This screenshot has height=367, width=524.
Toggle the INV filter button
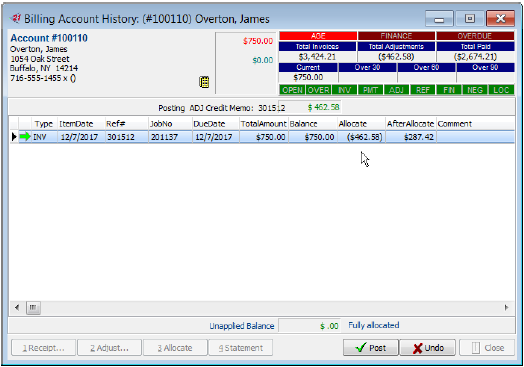(344, 90)
